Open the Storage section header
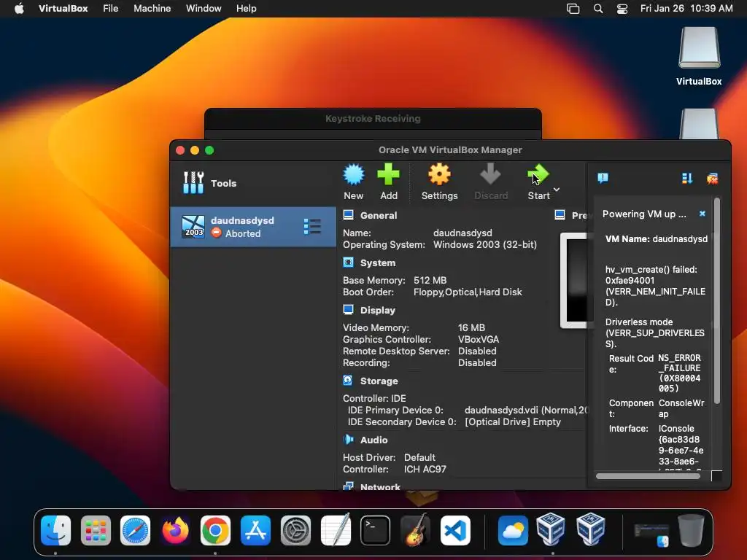The width and height of the screenshot is (747, 560). point(379,381)
